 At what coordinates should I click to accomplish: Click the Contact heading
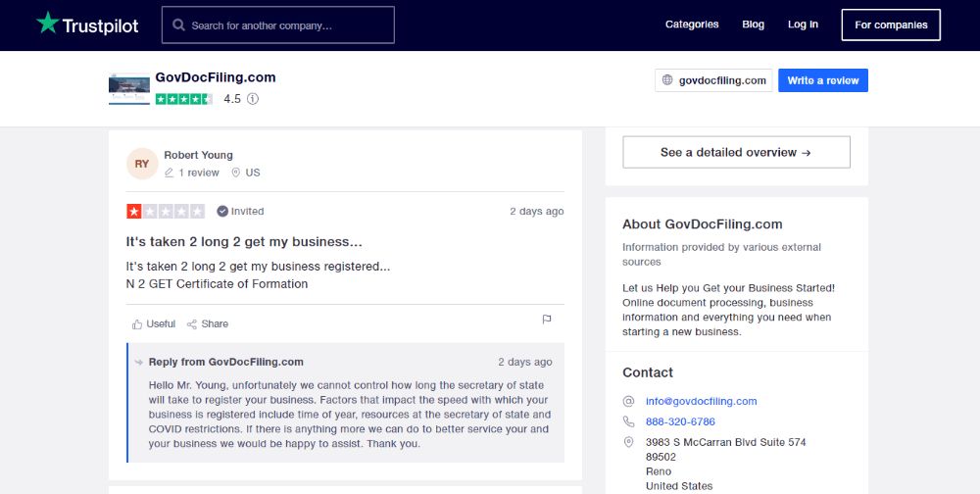[x=648, y=372]
